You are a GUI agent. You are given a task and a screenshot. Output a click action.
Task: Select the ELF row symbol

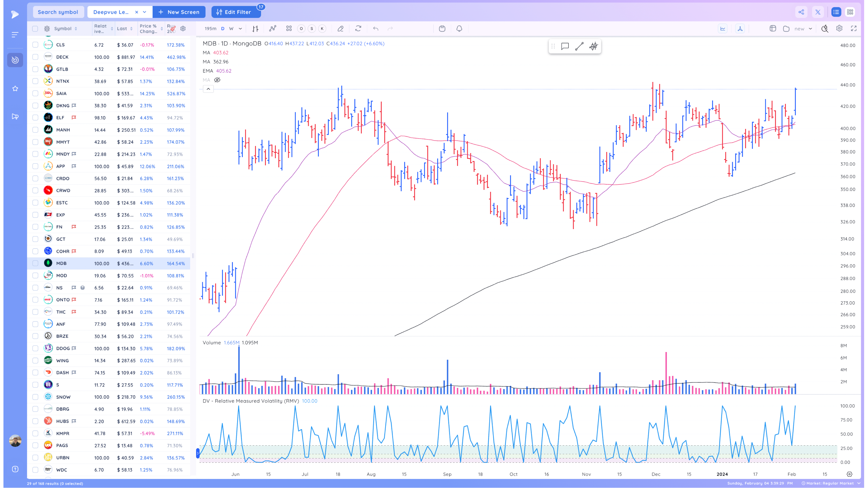[x=60, y=117]
